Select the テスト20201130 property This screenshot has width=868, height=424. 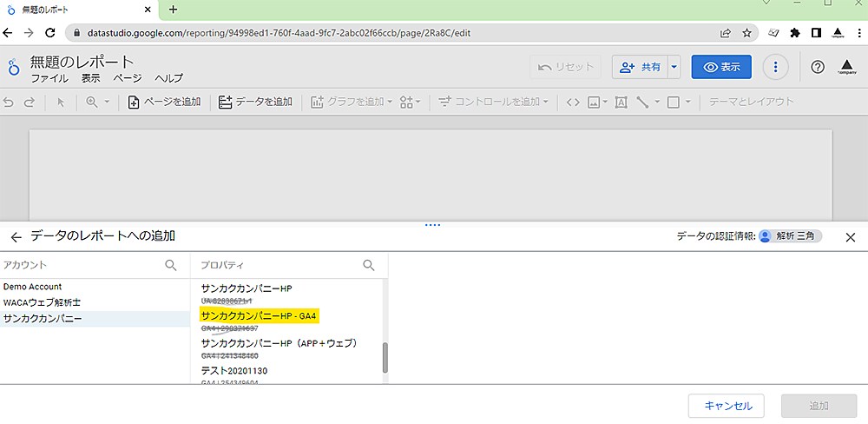tap(234, 369)
